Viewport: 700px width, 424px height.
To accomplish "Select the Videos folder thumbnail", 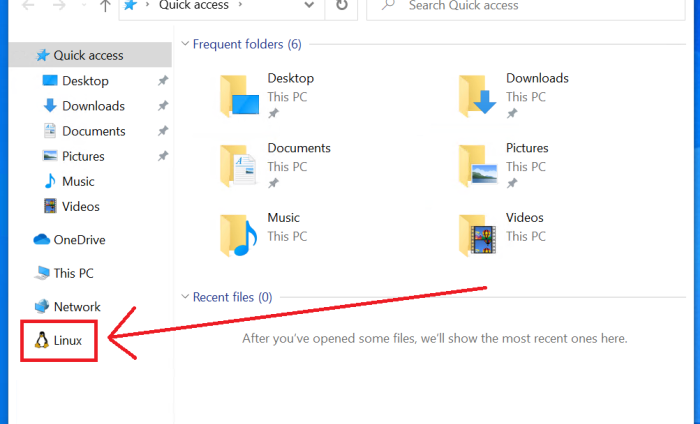I will point(477,235).
